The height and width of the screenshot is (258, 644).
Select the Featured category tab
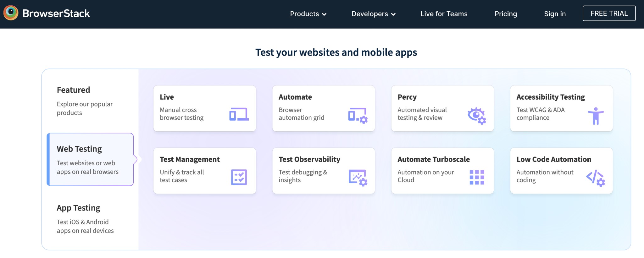pyautogui.click(x=90, y=101)
